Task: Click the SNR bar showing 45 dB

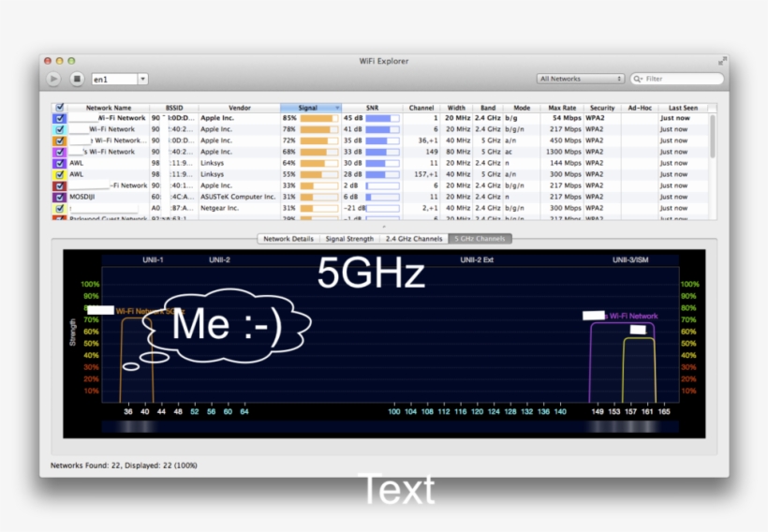Action: (x=382, y=119)
